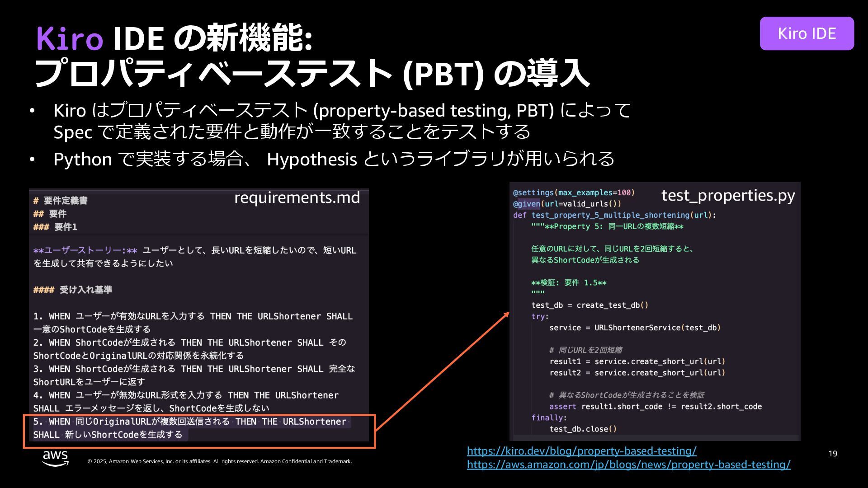Open the kiro.dev property-based-testing blog link
The image size is (868, 488).
click(581, 451)
